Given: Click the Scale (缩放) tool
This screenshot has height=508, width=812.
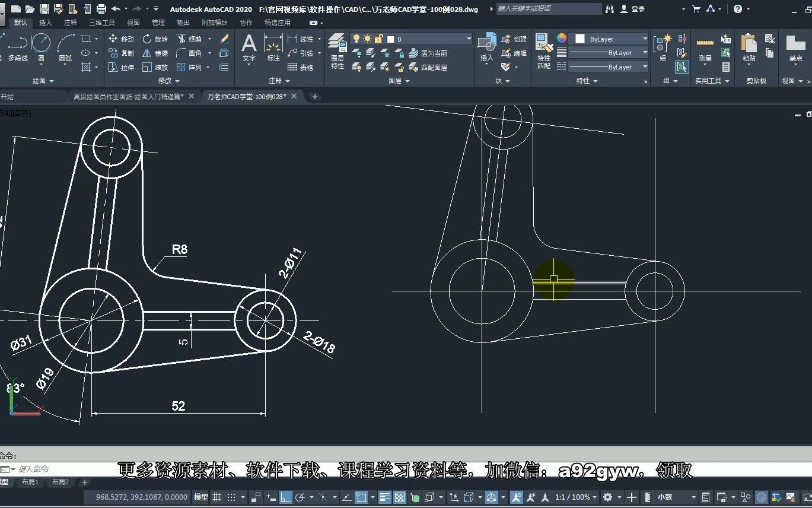Looking at the screenshot, I should pos(155,67).
